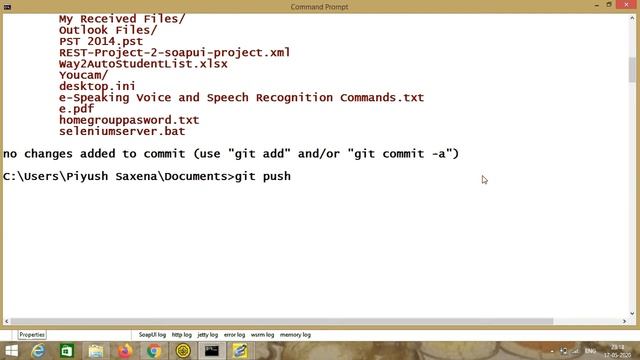Click "seleniumserver.bat" in the file list

(x=122, y=131)
